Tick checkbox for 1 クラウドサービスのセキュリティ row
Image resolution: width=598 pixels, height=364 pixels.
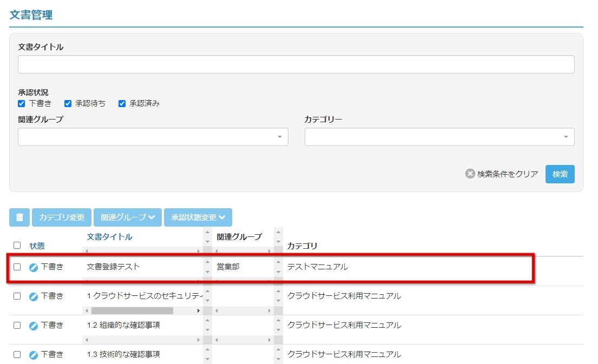tap(17, 296)
